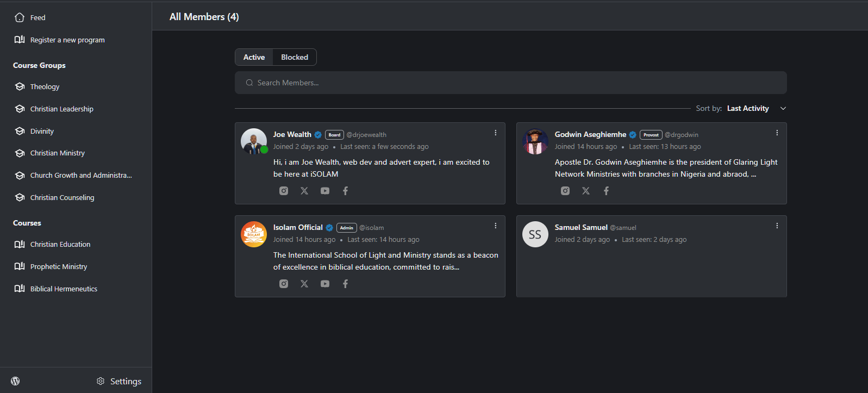Open Joe Wealth's YouTube icon

point(325,191)
